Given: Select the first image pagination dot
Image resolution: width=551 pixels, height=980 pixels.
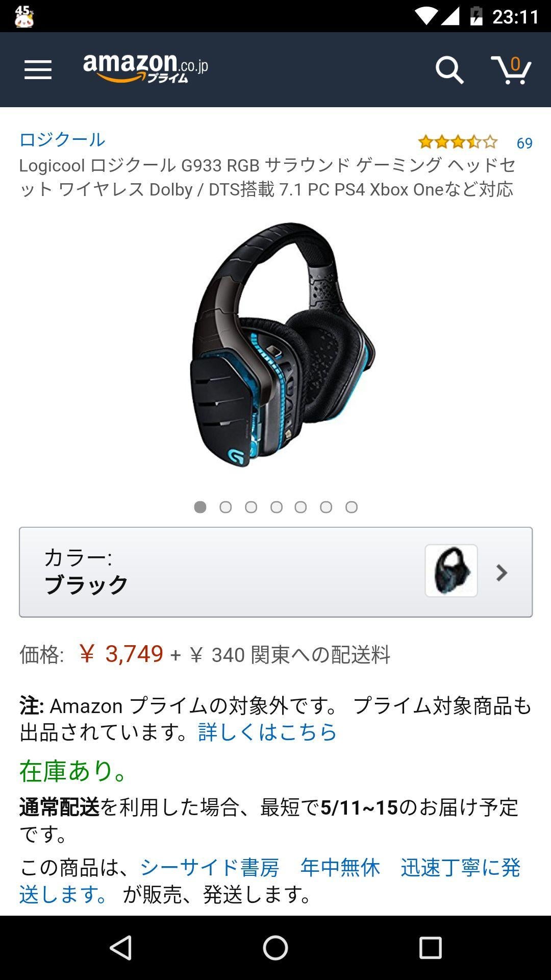Looking at the screenshot, I should (200, 507).
